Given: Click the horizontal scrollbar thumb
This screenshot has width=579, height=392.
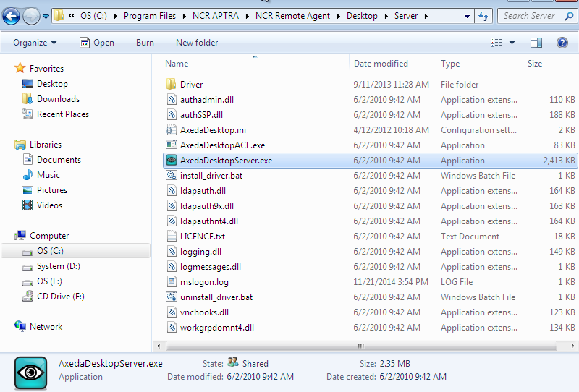Looking at the screenshot, I should click(x=361, y=346).
